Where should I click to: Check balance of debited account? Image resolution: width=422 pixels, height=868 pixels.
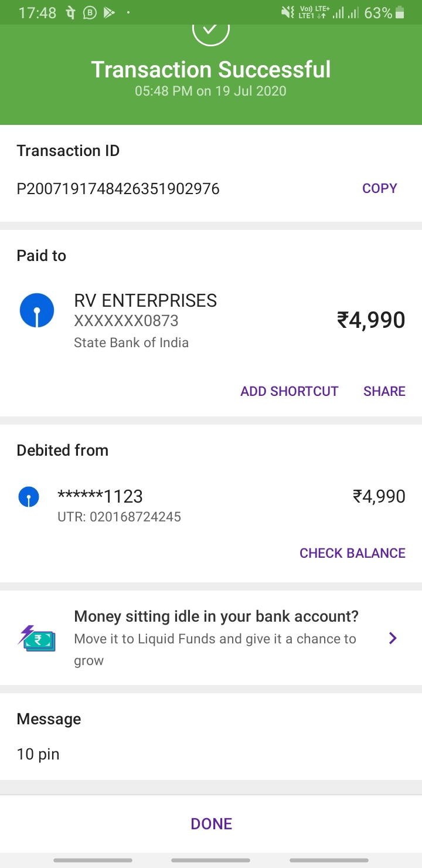tap(352, 553)
